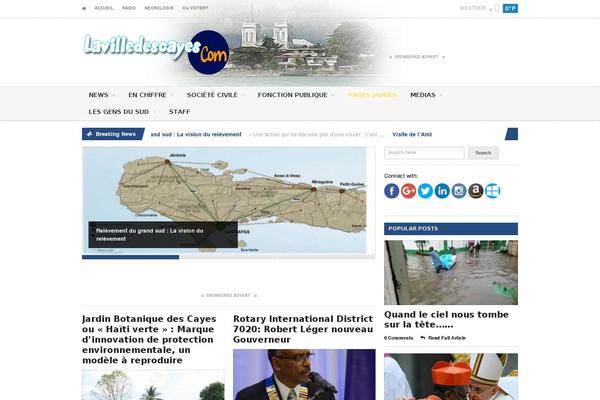This screenshot has height=400, width=600.
Task: Open ticker headline 'La vision du relèvement'
Action: point(196,134)
